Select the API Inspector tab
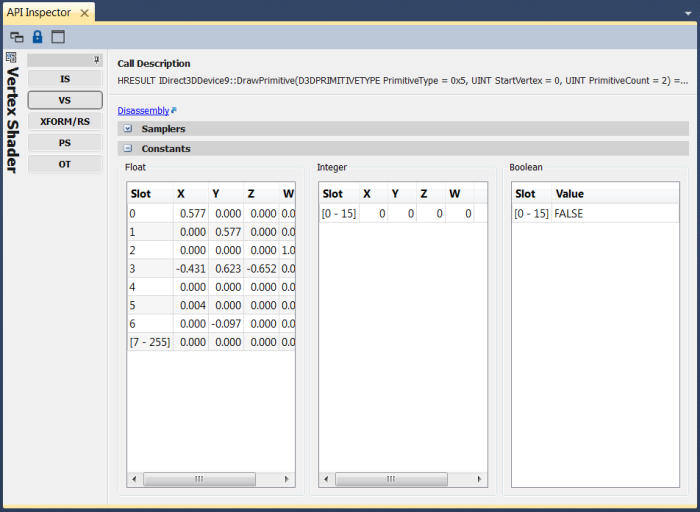 [x=39, y=13]
